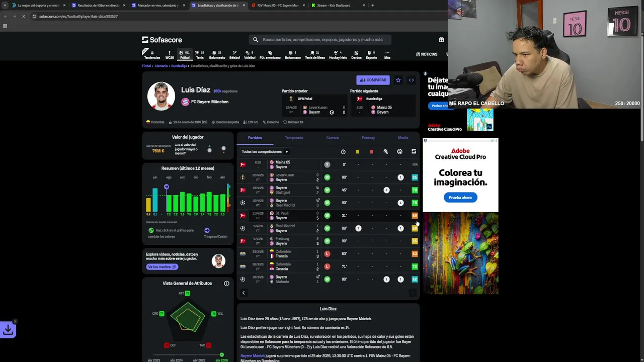Open Todas las competiciones dropdown

(265, 151)
